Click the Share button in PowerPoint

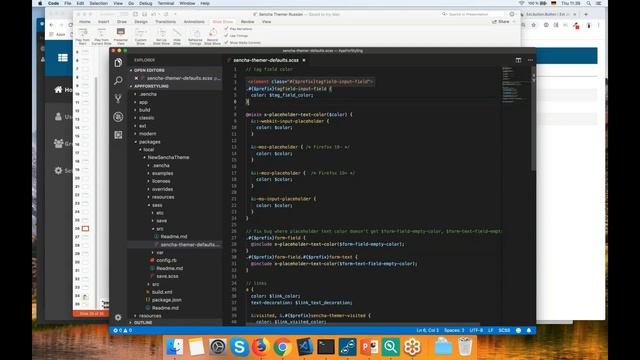tap(501, 22)
